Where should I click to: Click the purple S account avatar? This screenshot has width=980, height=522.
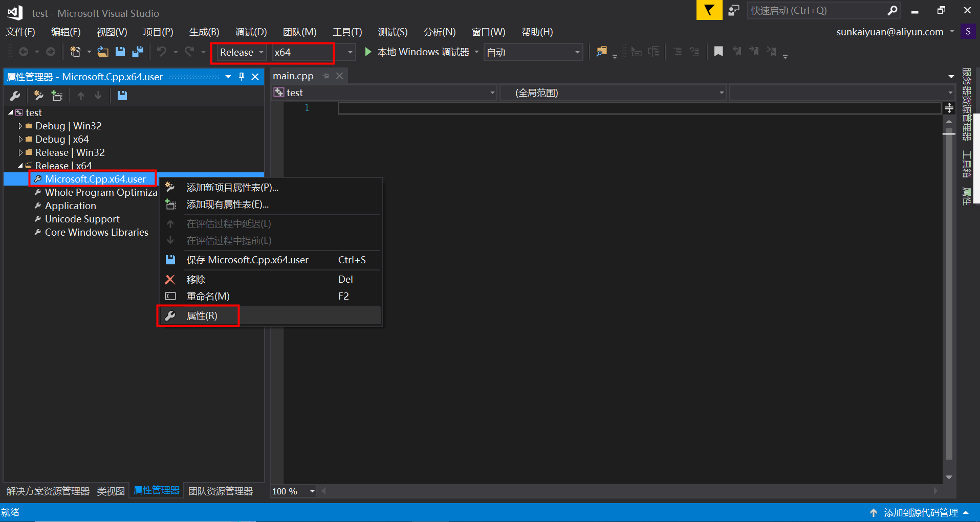point(968,32)
